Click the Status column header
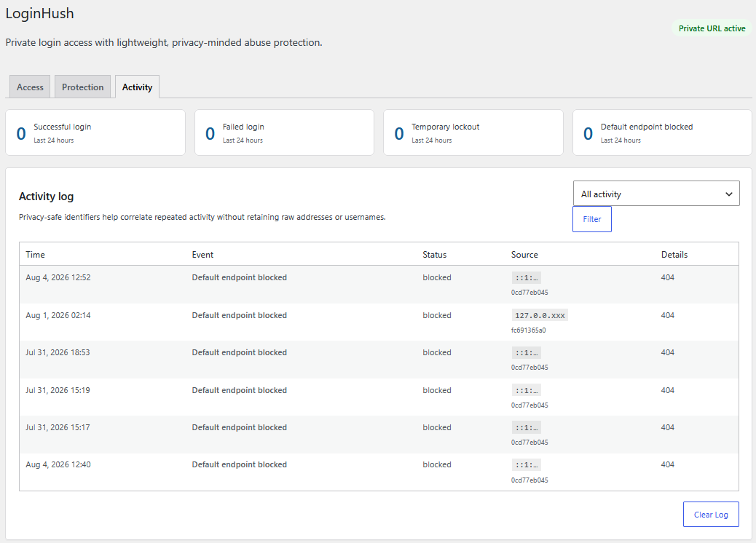 pyautogui.click(x=434, y=255)
